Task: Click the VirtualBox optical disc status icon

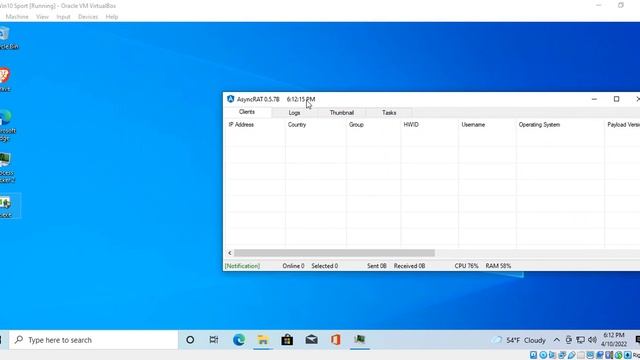Action: click(543, 355)
